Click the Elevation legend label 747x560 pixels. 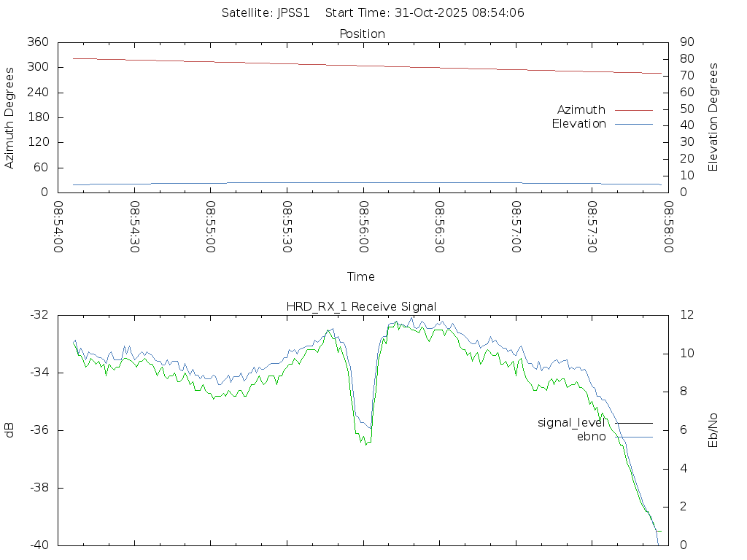(578, 124)
